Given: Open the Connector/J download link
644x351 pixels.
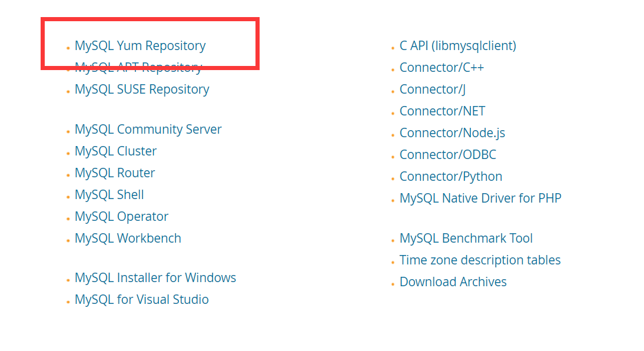Looking at the screenshot, I should click(x=433, y=89).
